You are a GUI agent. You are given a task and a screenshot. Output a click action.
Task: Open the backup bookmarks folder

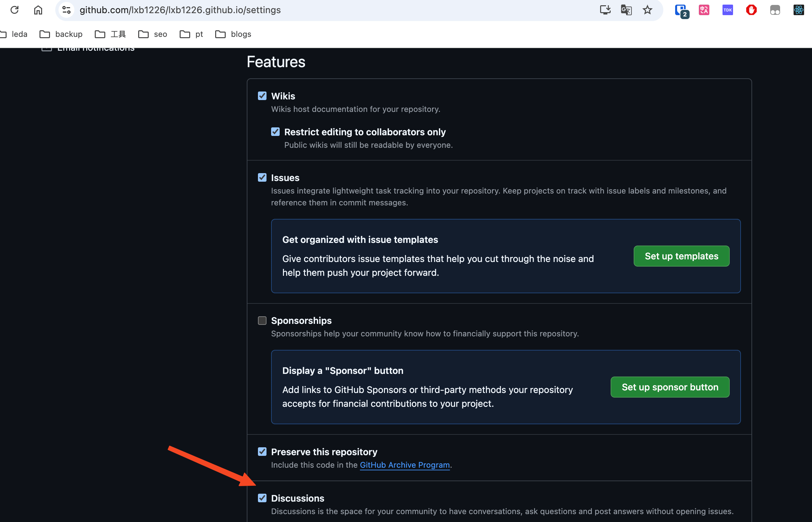(x=61, y=34)
